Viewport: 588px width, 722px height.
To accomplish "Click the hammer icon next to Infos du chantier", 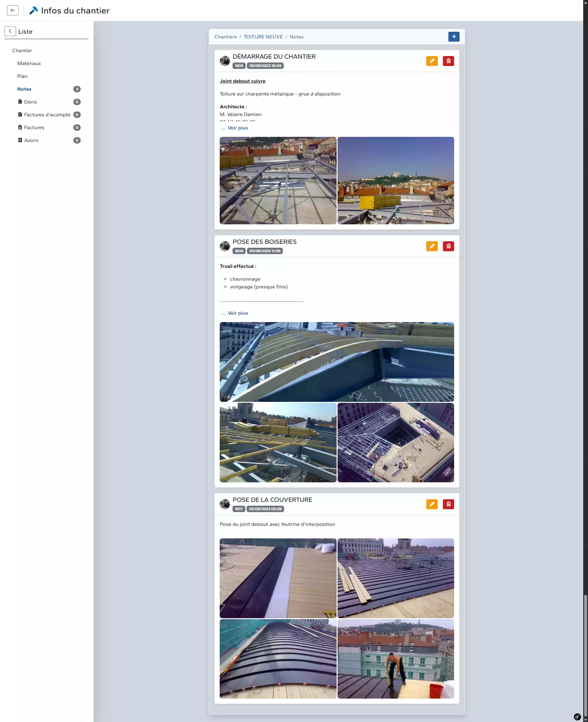I will [x=33, y=11].
